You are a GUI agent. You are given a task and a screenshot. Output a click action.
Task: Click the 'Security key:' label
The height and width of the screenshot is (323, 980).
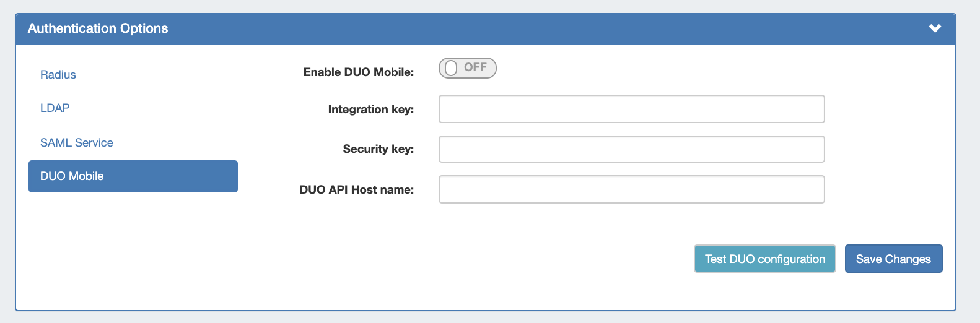point(378,149)
